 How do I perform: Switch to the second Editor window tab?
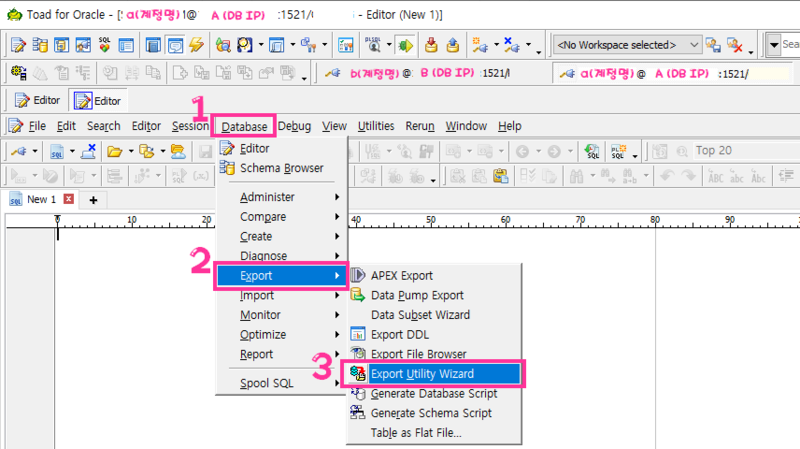(98, 101)
